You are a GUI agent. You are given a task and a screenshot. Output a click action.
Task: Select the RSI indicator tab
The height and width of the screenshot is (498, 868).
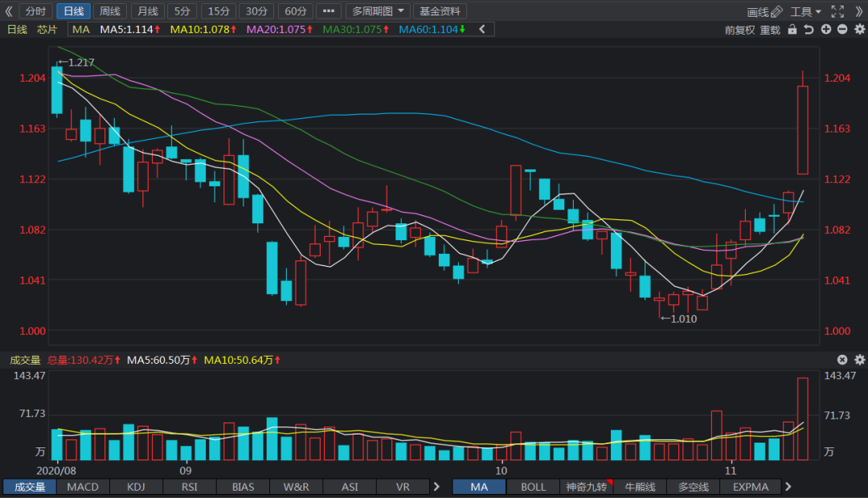pos(190,487)
